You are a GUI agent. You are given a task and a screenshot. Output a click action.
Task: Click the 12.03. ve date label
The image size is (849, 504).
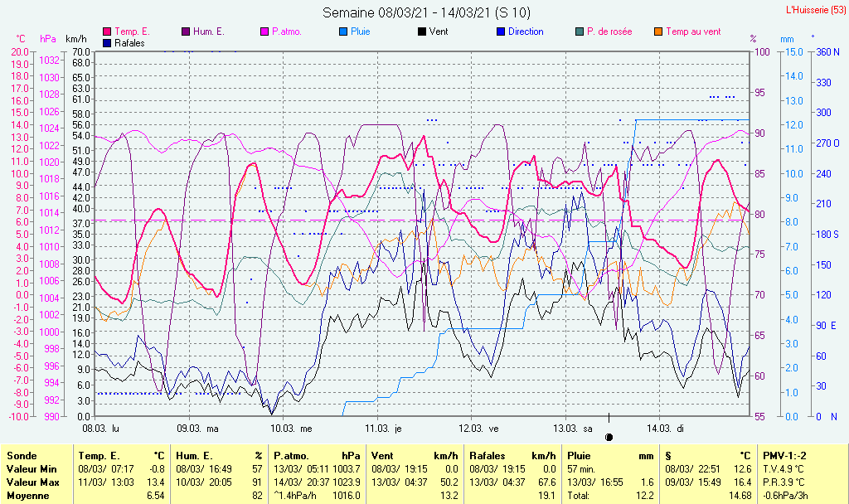[x=478, y=429]
